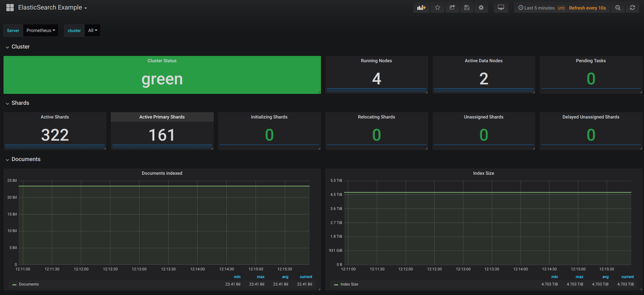Zoom out the time range
Screen dimensions: 644x295
[618, 8]
